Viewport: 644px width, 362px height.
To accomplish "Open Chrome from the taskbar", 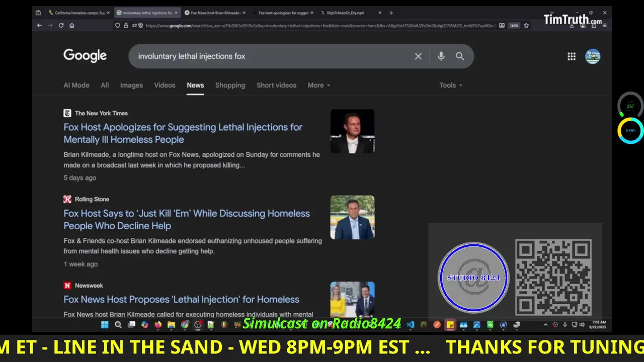I will point(185,325).
